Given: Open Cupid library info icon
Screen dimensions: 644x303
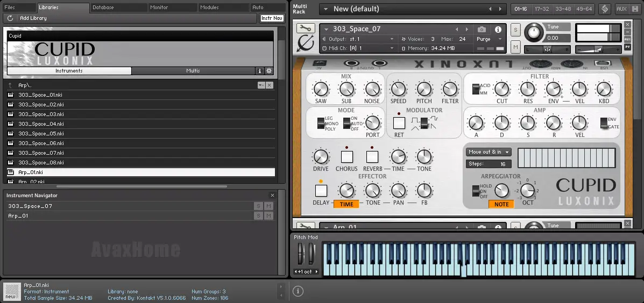Looking at the screenshot, I should point(259,71).
